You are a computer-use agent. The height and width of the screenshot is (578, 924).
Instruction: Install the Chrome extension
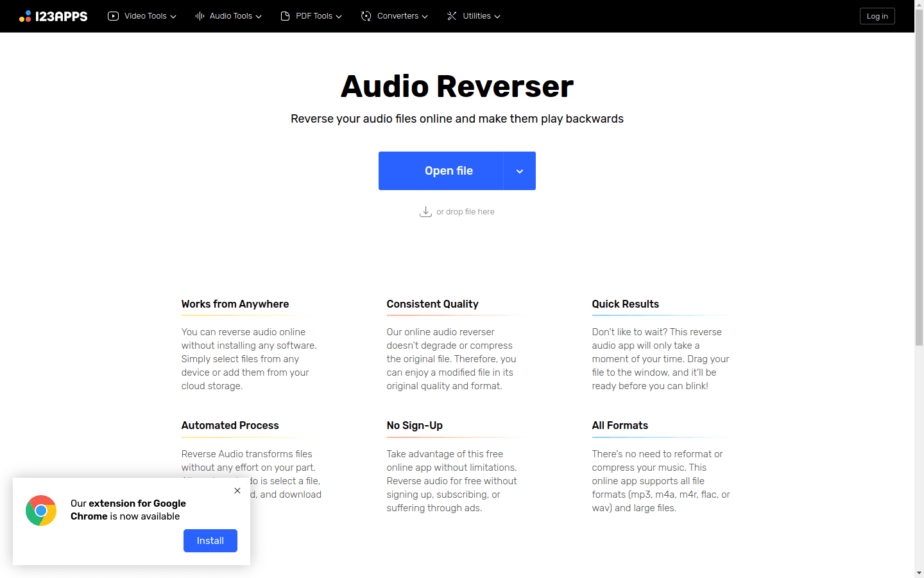tap(210, 541)
